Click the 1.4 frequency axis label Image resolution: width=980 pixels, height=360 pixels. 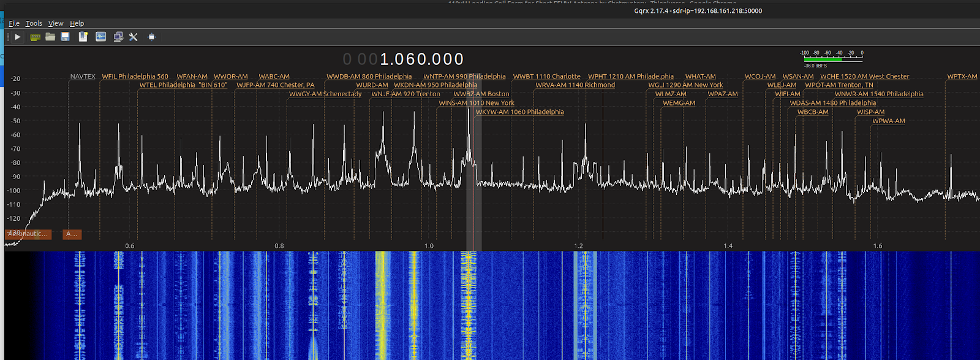tap(728, 246)
